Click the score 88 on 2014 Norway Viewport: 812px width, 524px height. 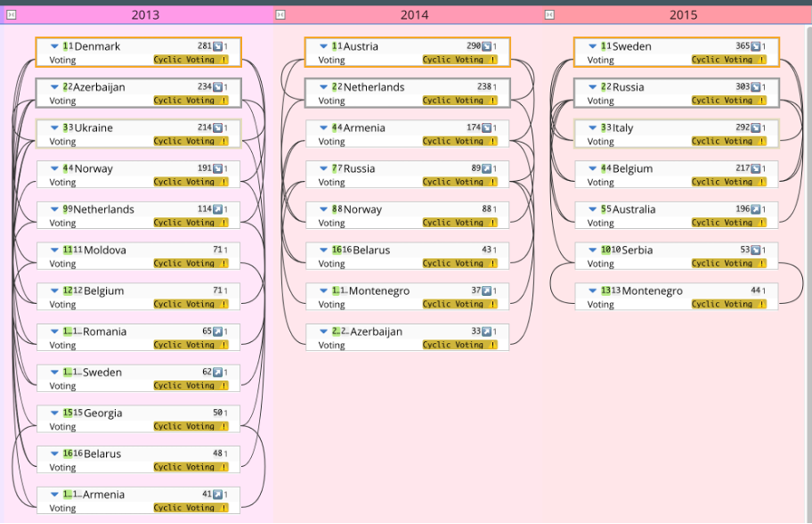pyautogui.click(x=486, y=209)
